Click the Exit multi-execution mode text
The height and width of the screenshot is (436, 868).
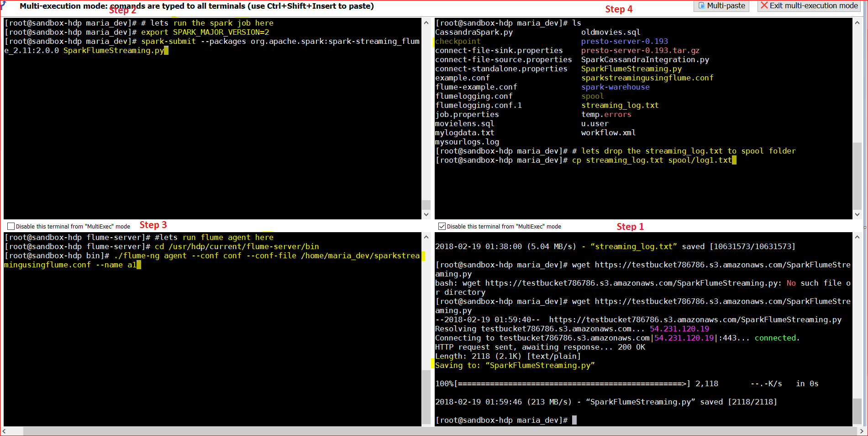[814, 5]
